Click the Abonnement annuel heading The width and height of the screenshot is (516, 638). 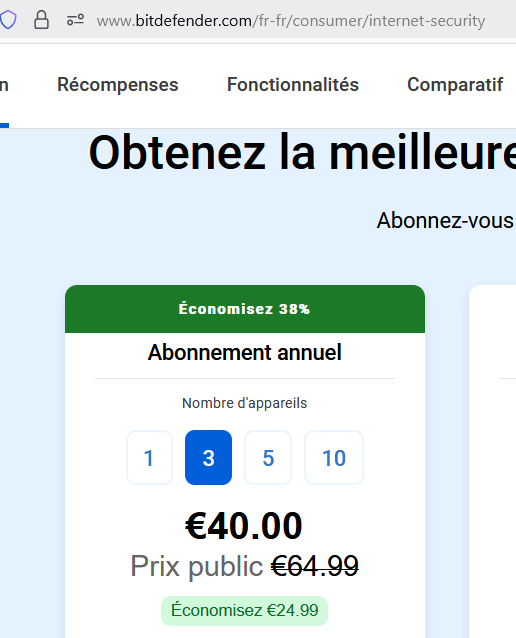coord(245,352)
